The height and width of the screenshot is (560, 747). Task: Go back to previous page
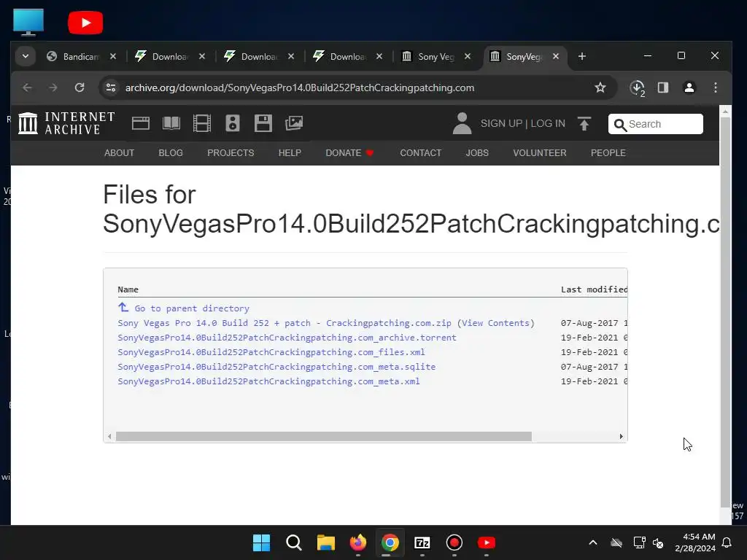click(28, 87)
